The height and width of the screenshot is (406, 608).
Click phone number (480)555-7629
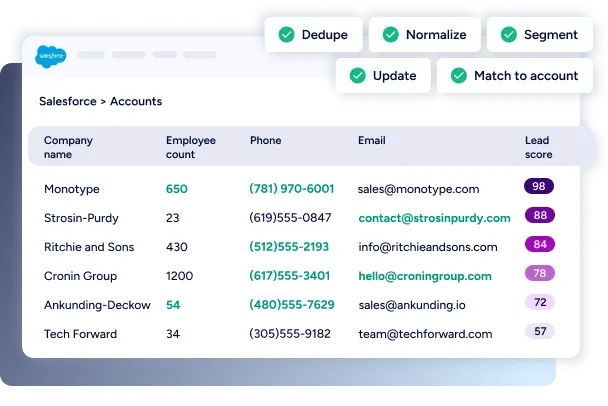(292, 305)
